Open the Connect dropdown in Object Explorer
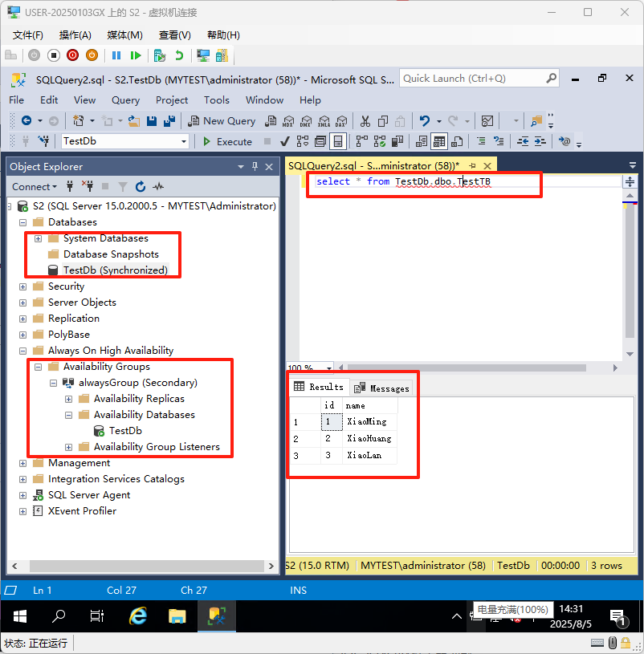Viewport: 644px width, 654px height. [x=35, y=187]
